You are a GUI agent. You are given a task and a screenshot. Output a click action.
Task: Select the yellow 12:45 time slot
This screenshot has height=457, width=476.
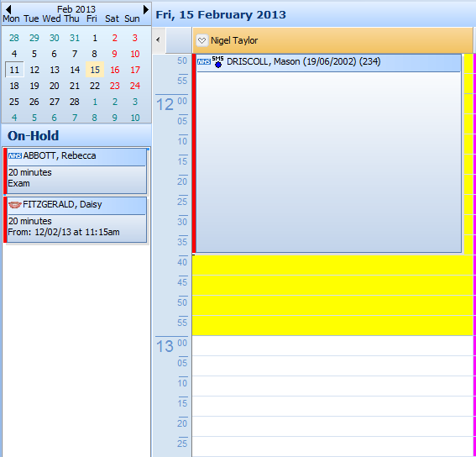pos(332,285)
